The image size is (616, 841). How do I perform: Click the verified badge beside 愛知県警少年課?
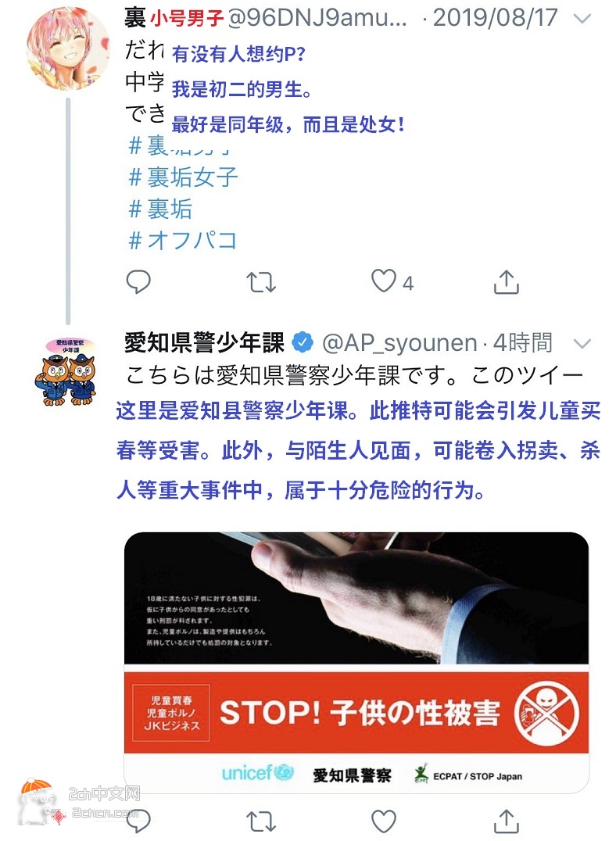(x=303, y=342)
